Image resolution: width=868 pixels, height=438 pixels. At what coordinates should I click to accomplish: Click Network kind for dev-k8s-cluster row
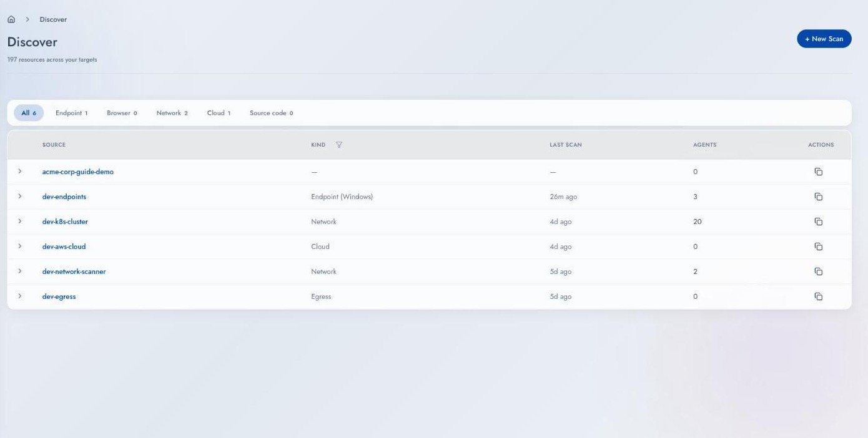pyautogui.click(x=323, y=221)
